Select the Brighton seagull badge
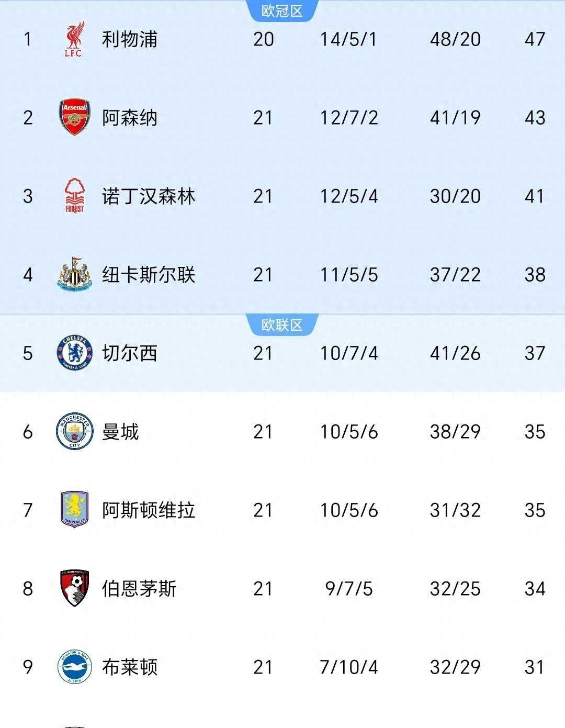The height and width of the screenshot is (728, 565). 75,666
